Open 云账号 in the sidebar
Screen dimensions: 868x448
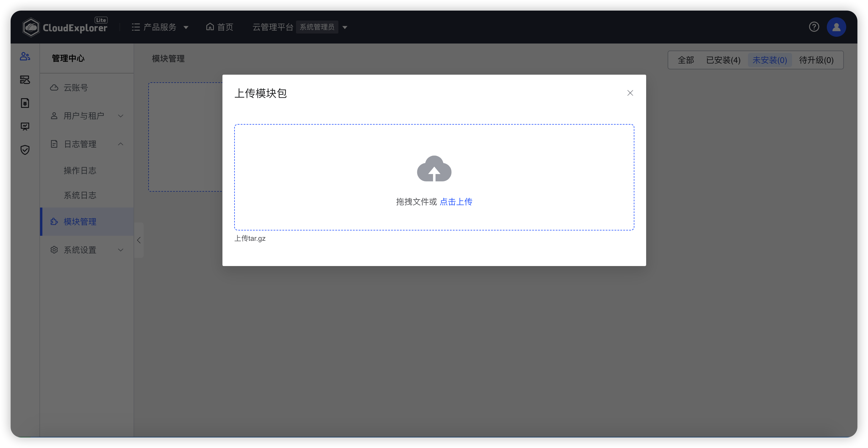(87, 88)
